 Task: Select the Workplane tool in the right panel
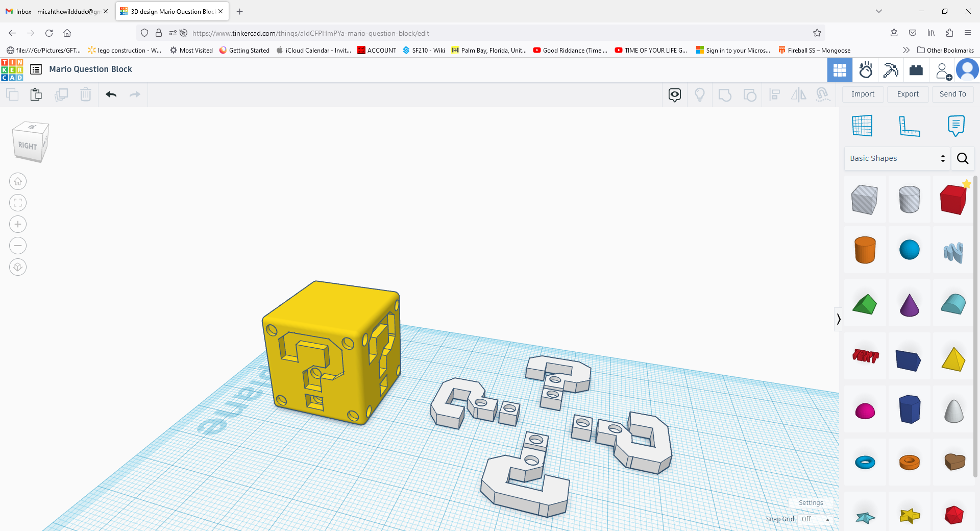click(863, 125)
